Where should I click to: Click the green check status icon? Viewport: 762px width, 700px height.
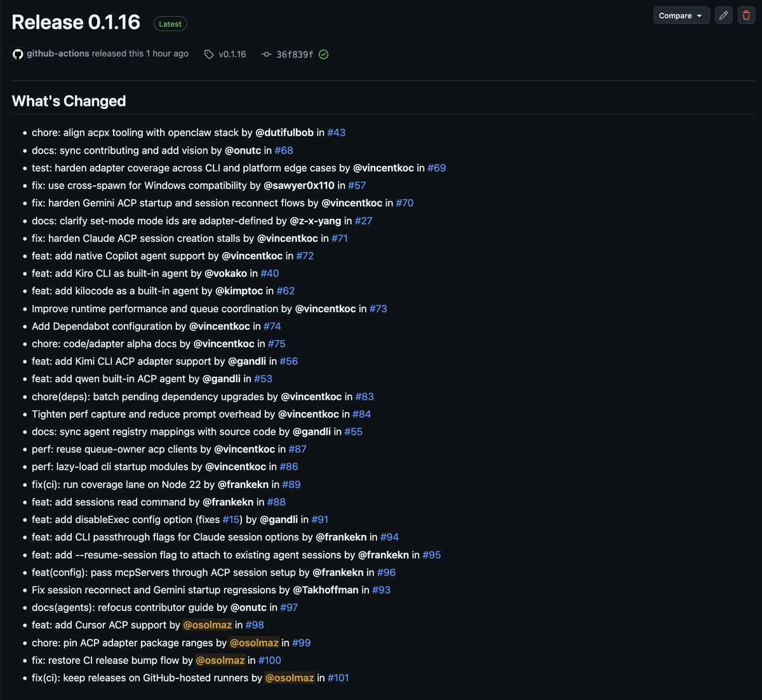[324, 55]
